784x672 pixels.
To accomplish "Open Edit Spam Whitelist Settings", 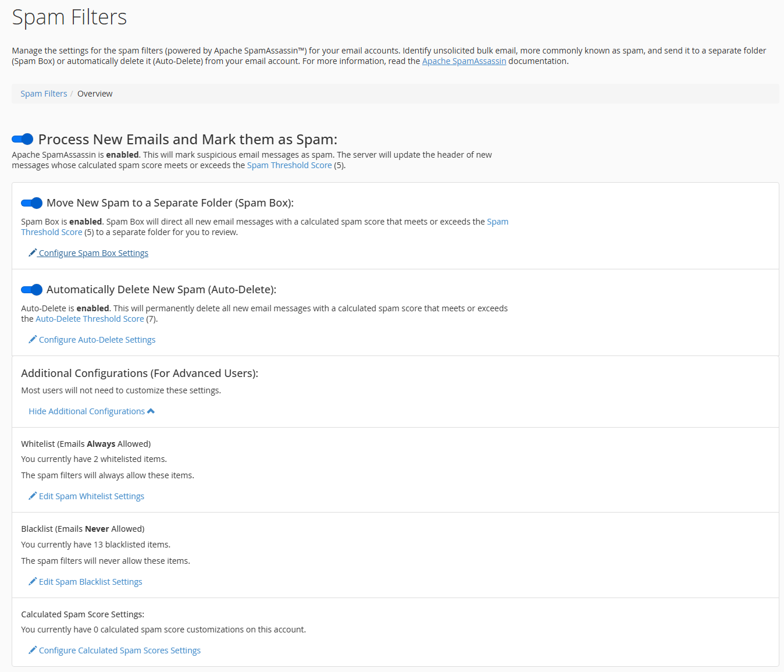I will tap(91, 496).
